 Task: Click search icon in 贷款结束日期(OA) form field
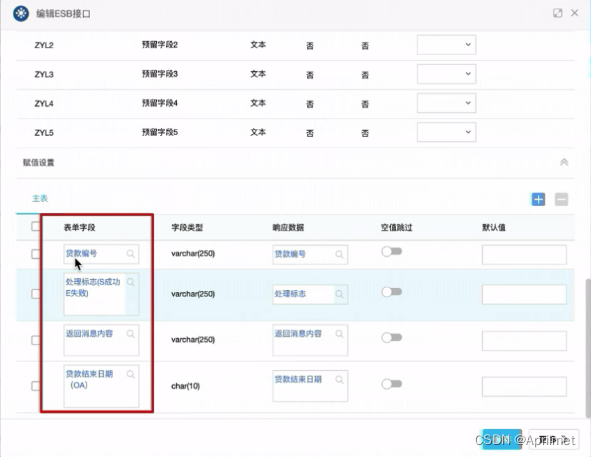click(x=130, y=374)
